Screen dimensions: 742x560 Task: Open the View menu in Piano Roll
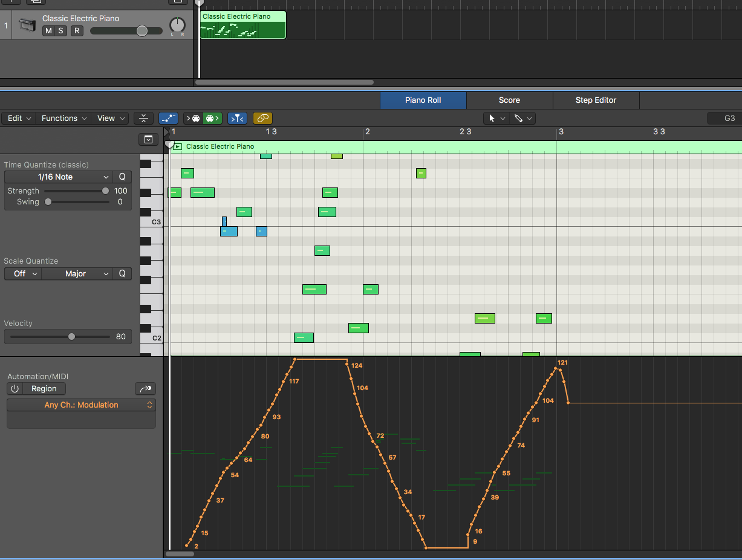[x=110, y=118]
